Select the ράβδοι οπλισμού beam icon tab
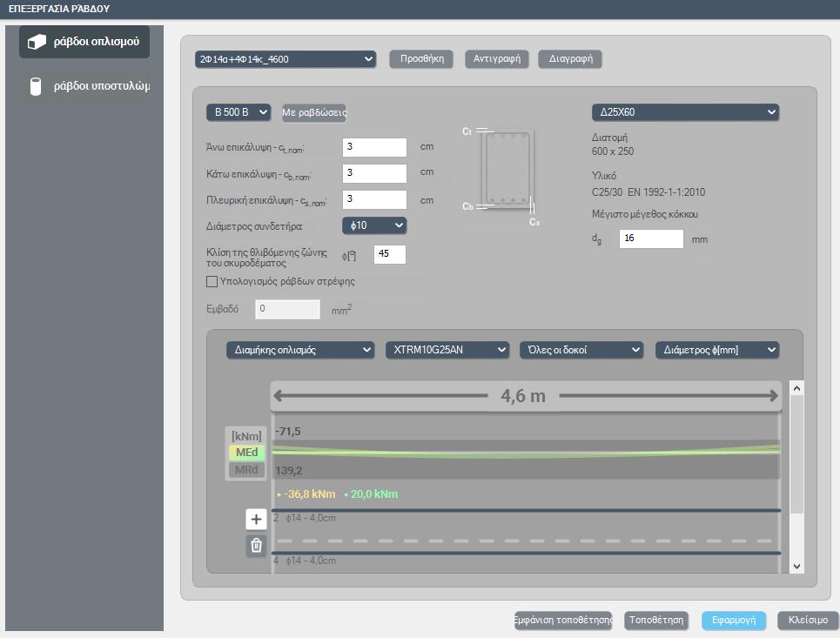The image size is (840, 638). click(x=84, y=42)
